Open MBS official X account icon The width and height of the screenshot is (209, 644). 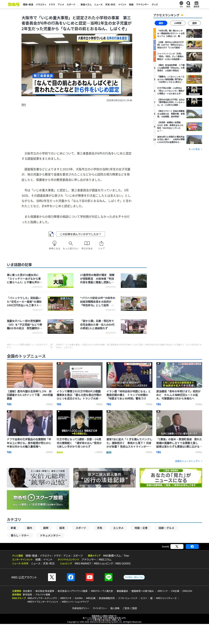pyautogui.click(x=52, y=577)
